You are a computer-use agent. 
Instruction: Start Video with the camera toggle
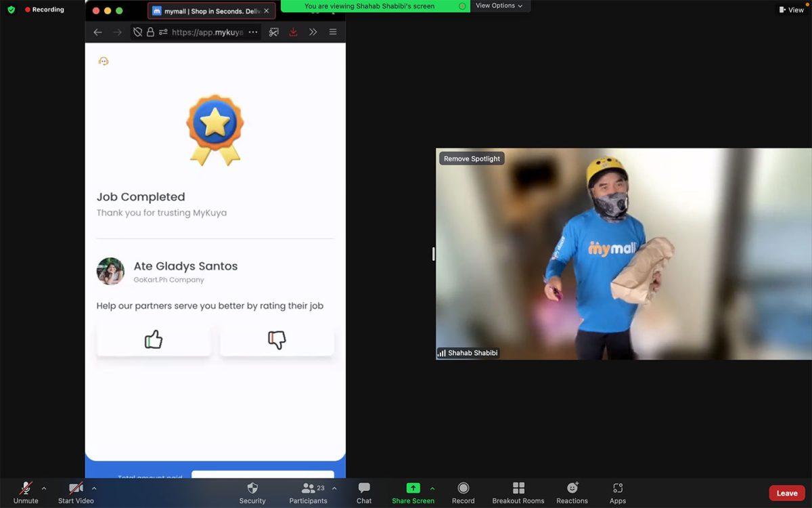[76, 488]
